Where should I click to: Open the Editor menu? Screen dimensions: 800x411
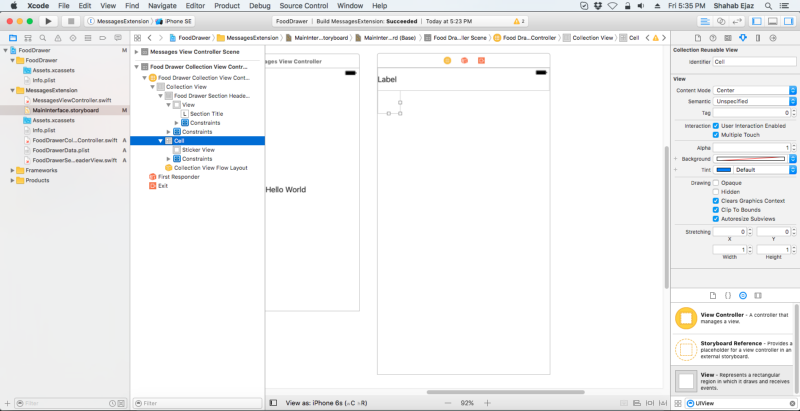[195, 6]
